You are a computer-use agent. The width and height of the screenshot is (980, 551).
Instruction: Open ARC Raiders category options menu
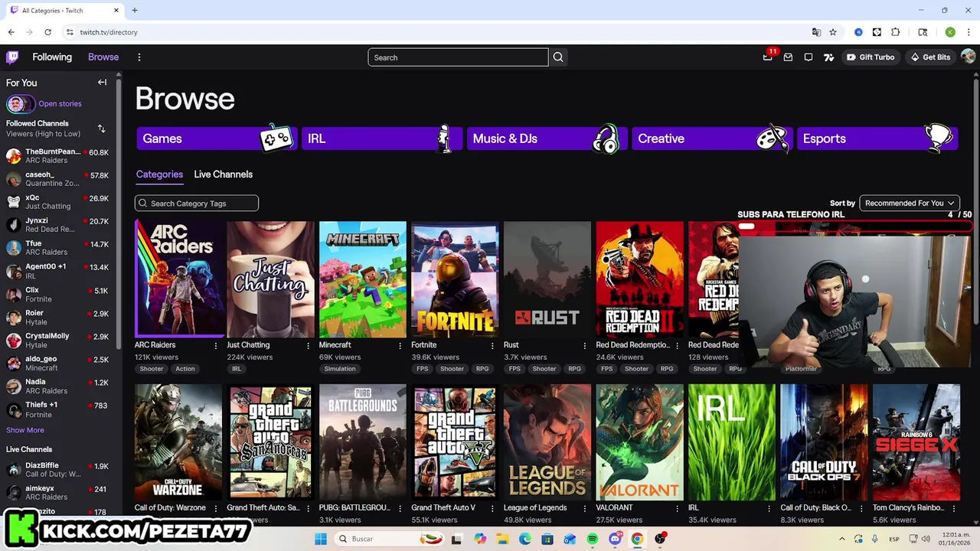[x=216, y=345]
